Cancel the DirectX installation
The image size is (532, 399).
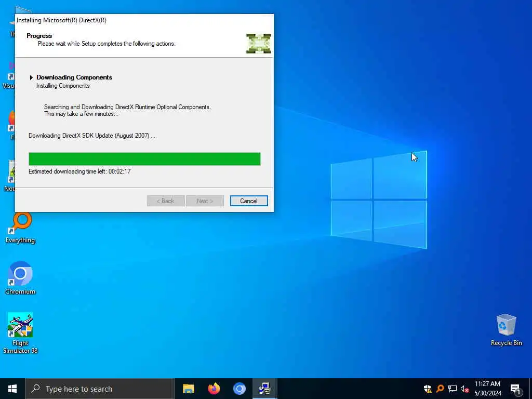[x=249, y=201]
